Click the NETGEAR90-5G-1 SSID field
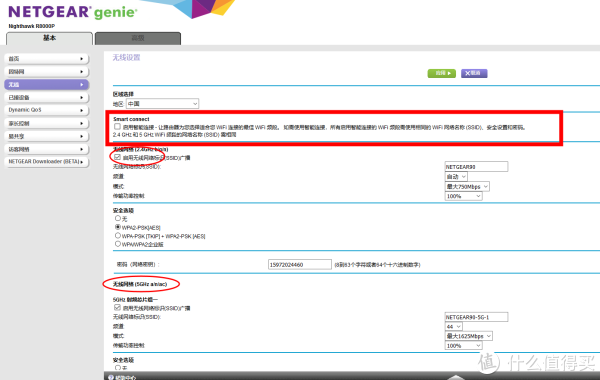The width and height of the screenshot is (600, 380). 476,317
